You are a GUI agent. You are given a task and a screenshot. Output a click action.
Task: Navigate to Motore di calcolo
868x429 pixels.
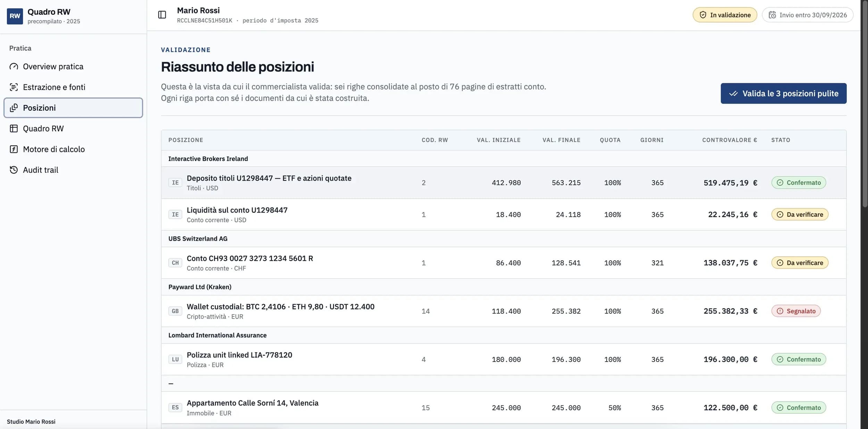pos(73,149)
